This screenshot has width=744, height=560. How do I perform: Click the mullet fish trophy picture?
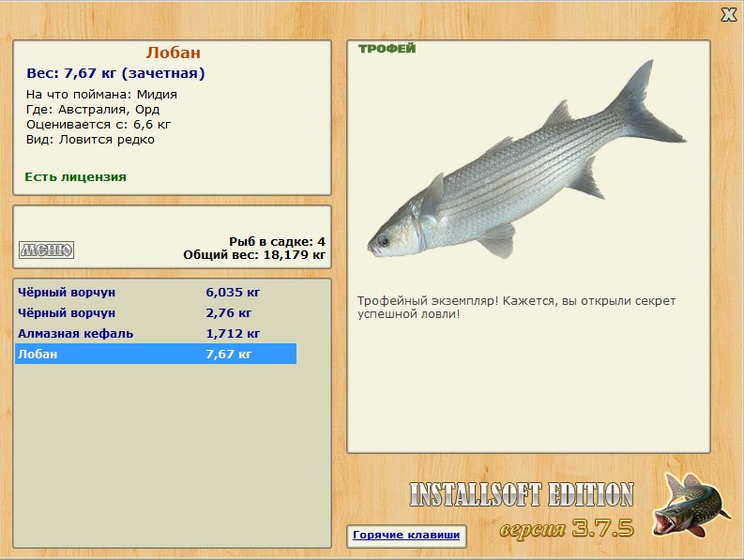coord(526,161)
